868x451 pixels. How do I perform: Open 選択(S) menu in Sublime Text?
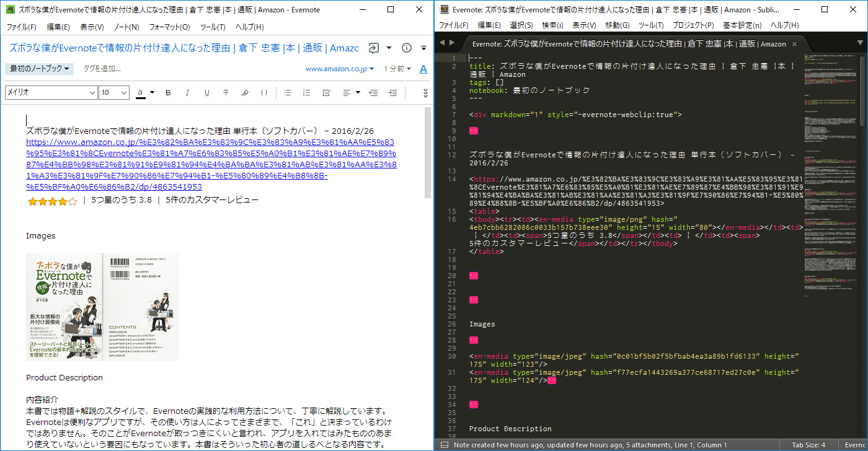(521, 25)
